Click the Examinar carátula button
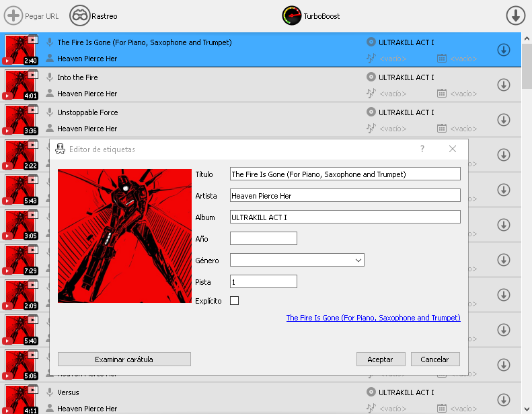 [124, 359]
